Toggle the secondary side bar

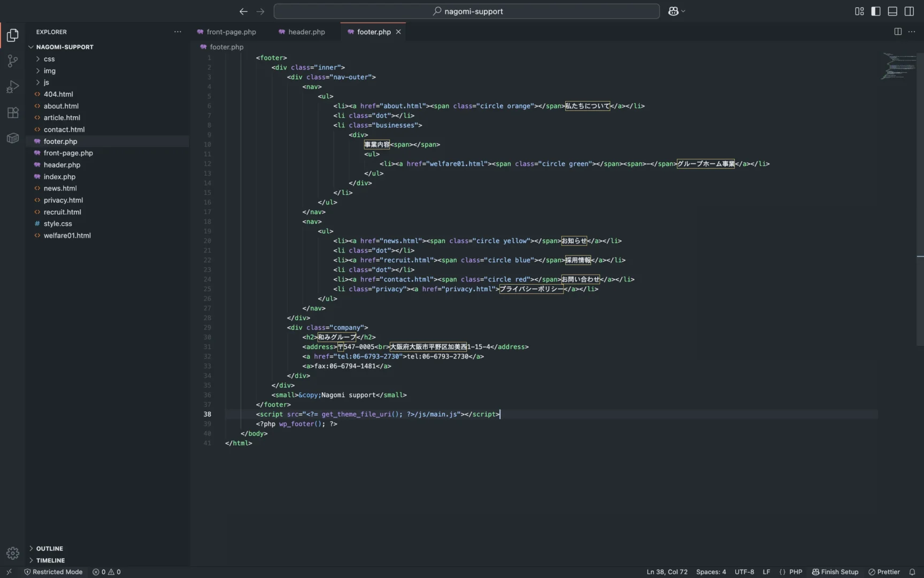[x=909, y=11]
